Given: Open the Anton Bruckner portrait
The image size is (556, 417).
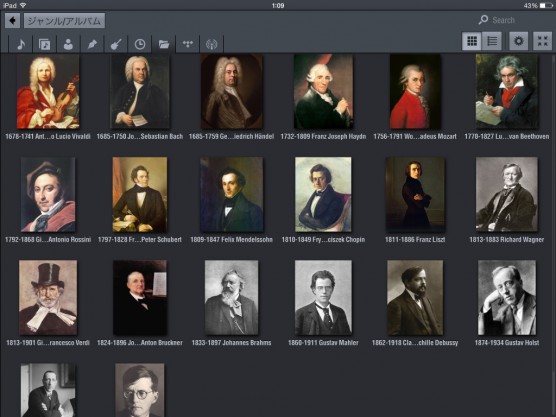Looking at the screenshot, I should (140, 298).
